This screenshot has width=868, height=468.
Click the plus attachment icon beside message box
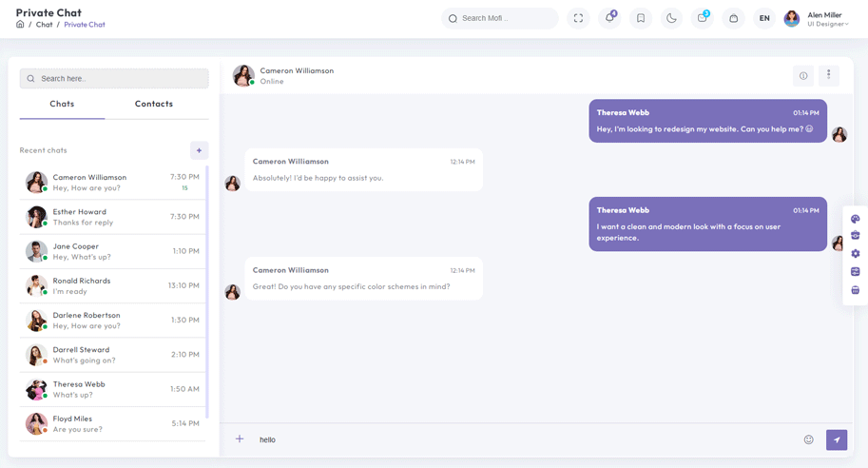tap(240, 439)
